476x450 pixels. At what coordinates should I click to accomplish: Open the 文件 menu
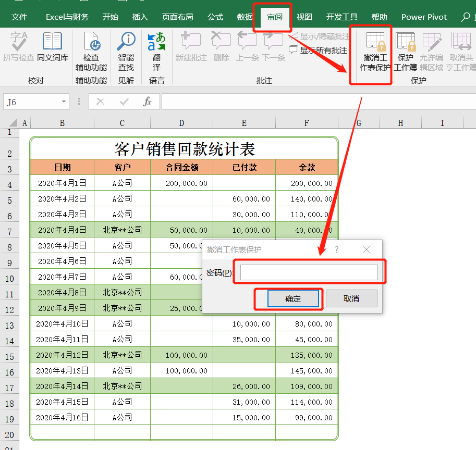click(19, 17)
